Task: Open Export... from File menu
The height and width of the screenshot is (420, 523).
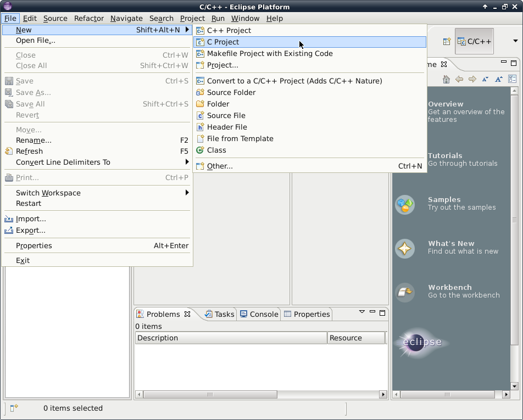Action: click(97, 231)
